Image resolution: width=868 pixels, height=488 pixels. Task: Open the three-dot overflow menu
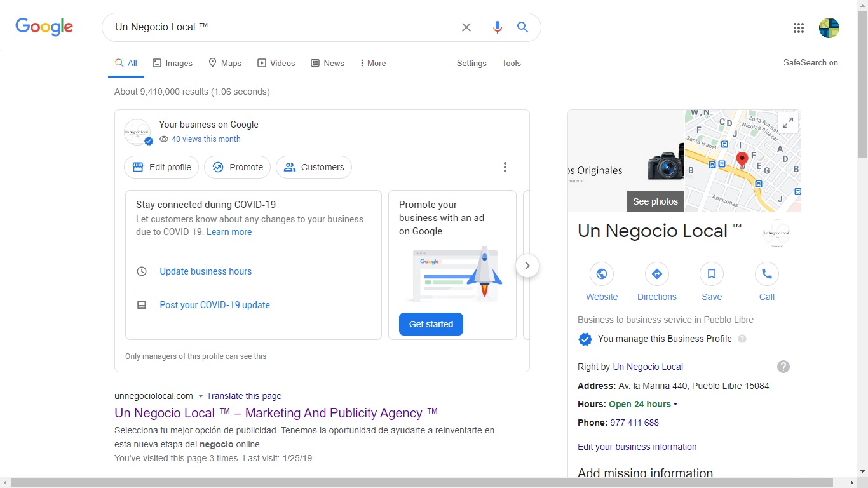505,166
